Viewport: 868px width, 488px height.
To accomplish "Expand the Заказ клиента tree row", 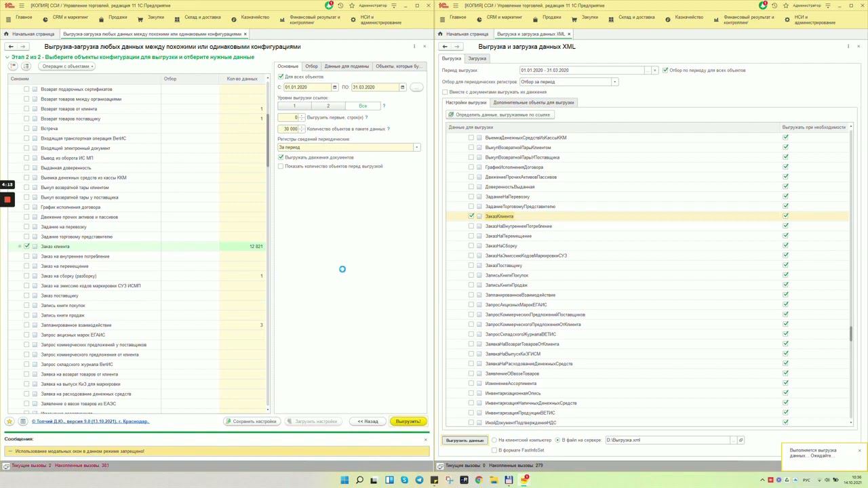I will pyautogui.click(x=19, y=246).
